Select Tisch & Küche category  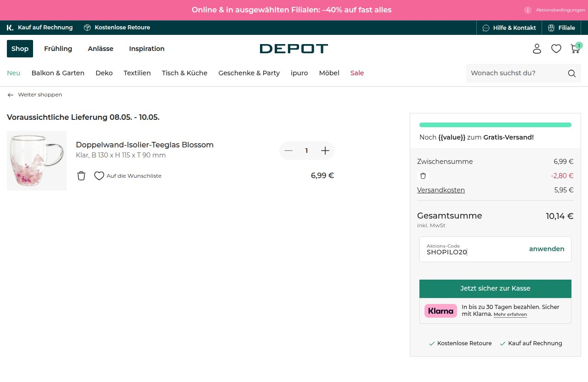click(185, 73)
